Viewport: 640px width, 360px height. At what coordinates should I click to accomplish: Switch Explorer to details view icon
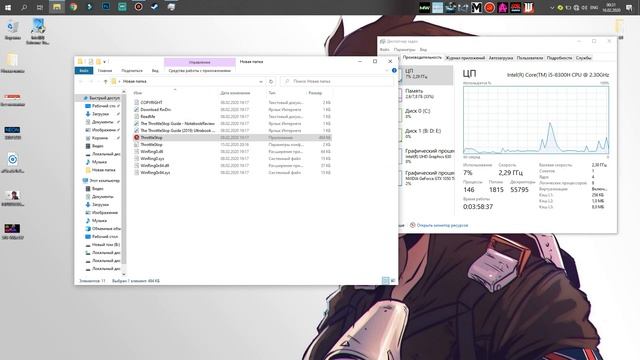(x=385, y=280)
